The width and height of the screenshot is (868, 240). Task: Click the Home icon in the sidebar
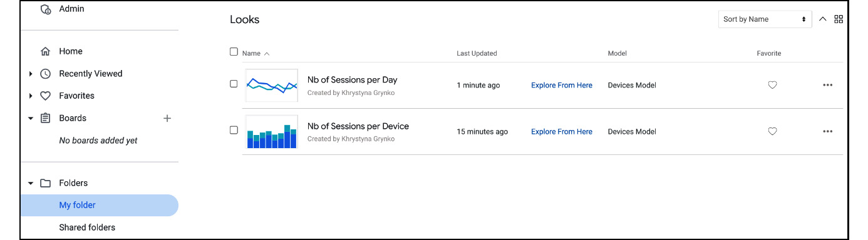click(x=45, y=51)
